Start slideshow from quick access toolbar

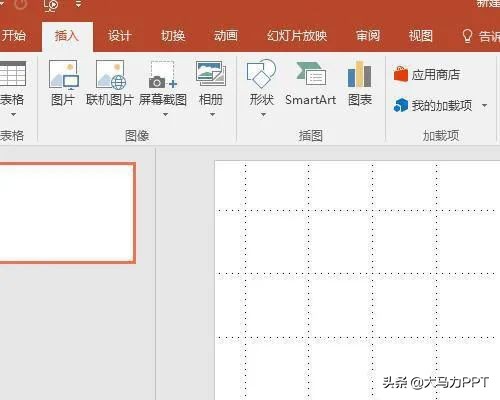click(51, 5)
